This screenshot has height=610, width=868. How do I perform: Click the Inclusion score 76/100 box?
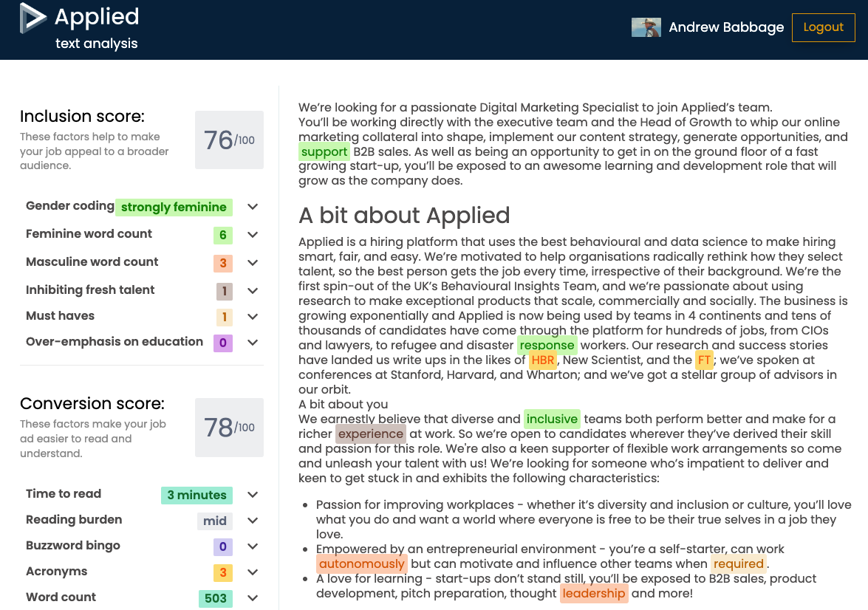pos(229,140)
